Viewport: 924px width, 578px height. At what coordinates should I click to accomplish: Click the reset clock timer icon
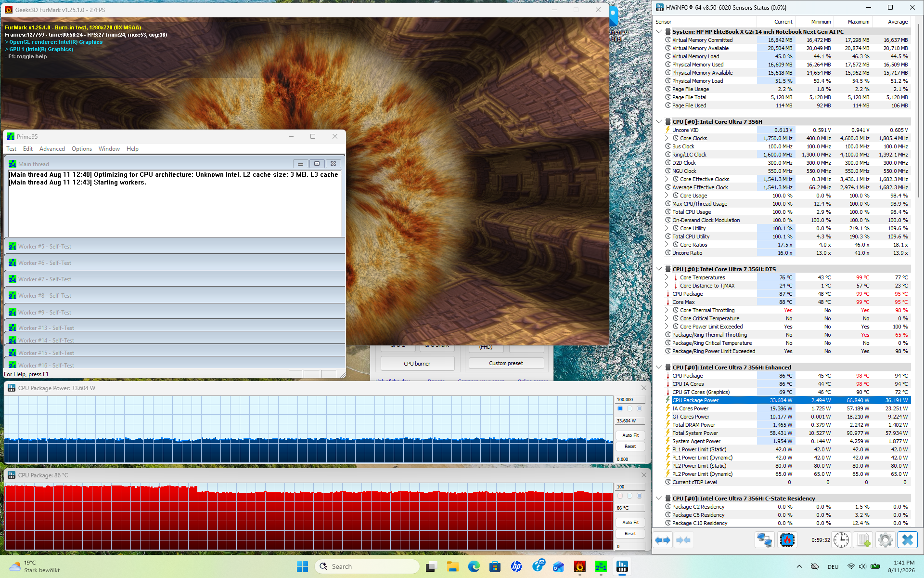point(841,540)
